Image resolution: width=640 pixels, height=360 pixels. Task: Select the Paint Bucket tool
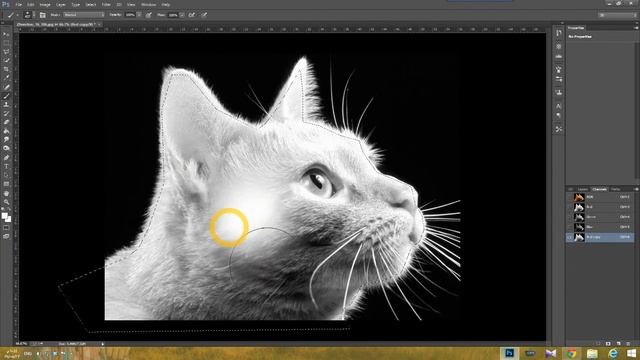[x=6, y=131]
